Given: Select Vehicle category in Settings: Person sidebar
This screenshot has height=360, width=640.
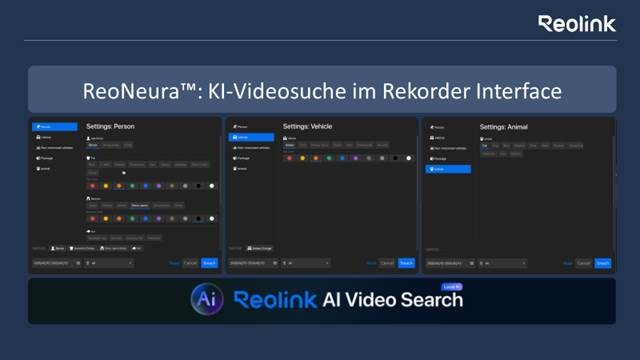Looking at the screenshot, I should point(44,137).
